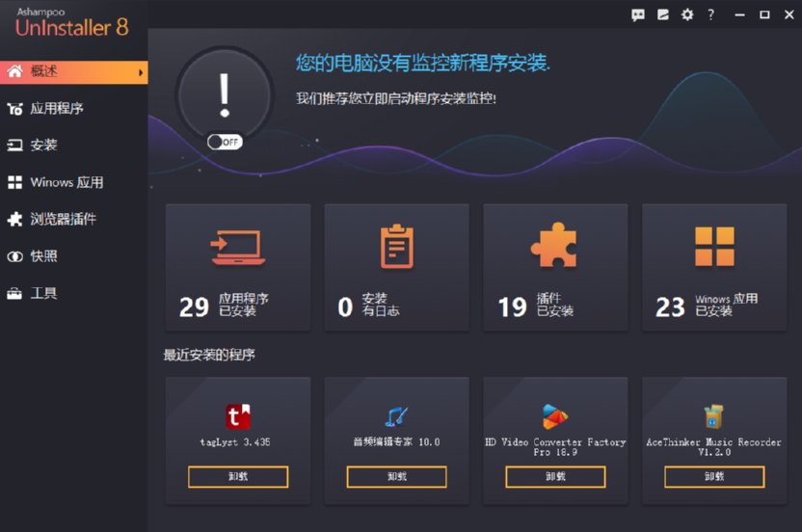Click the applications icon beside 应用程序
Screen dimensions: 802x532
point(14,109)
